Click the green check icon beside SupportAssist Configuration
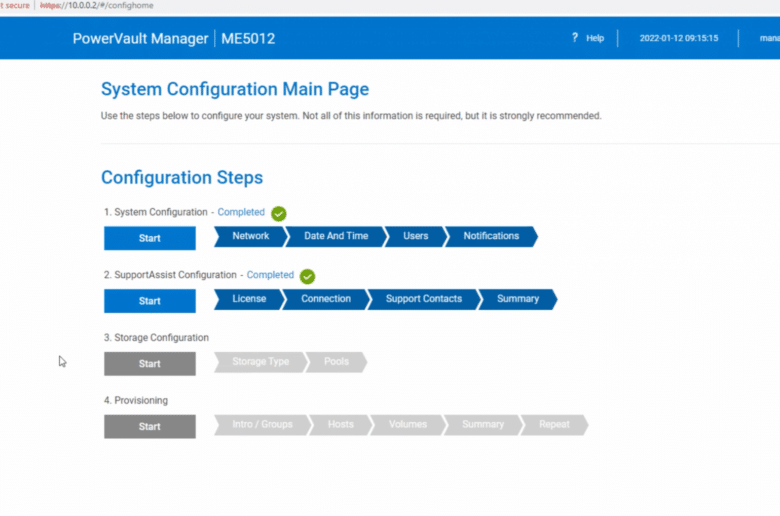 pyautogui.click(x=307, y=276)
